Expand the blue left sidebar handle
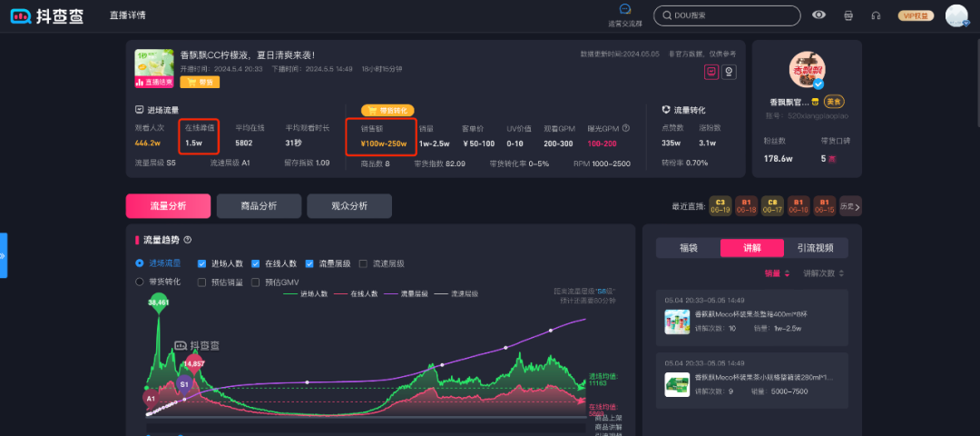Viewport: 980px width, 436px height. 3,255
